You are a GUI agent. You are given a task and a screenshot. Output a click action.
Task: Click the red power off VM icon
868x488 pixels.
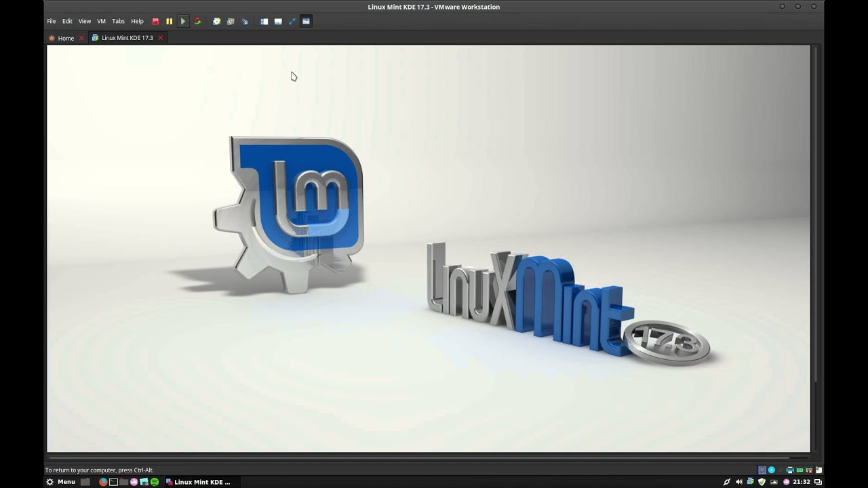click(x=155, y=21)
